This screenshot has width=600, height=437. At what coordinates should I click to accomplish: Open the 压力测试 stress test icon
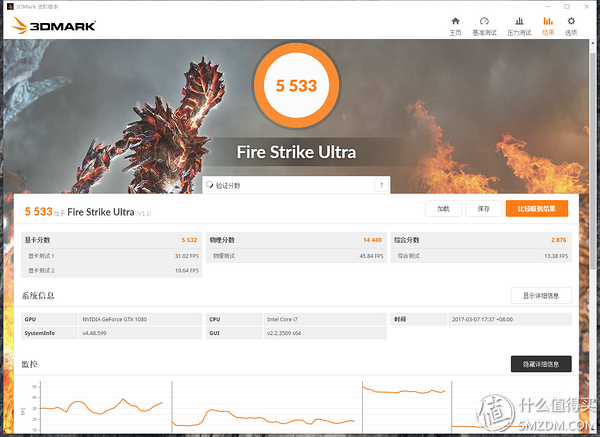point(519,24)
